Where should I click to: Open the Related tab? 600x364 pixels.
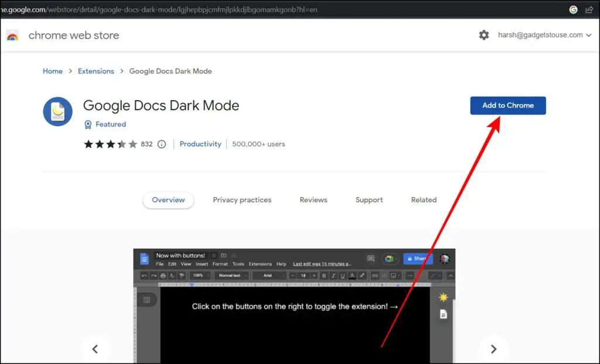pyautogui.click(x=424, y=200)
